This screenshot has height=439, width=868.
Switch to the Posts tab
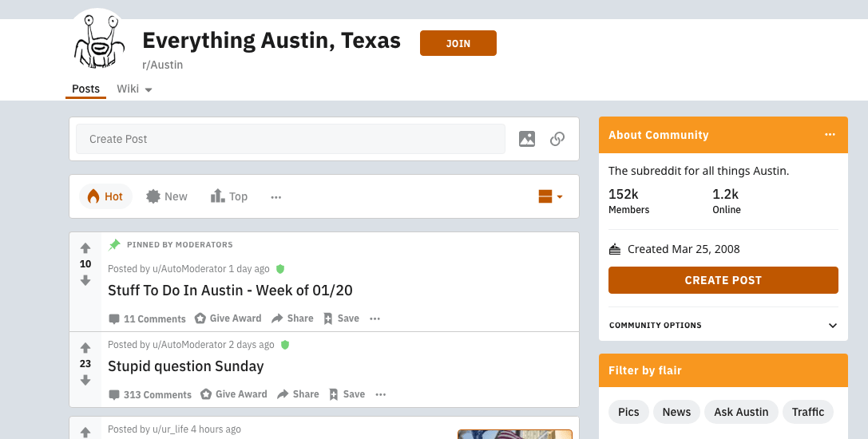[x=85, y=89]
